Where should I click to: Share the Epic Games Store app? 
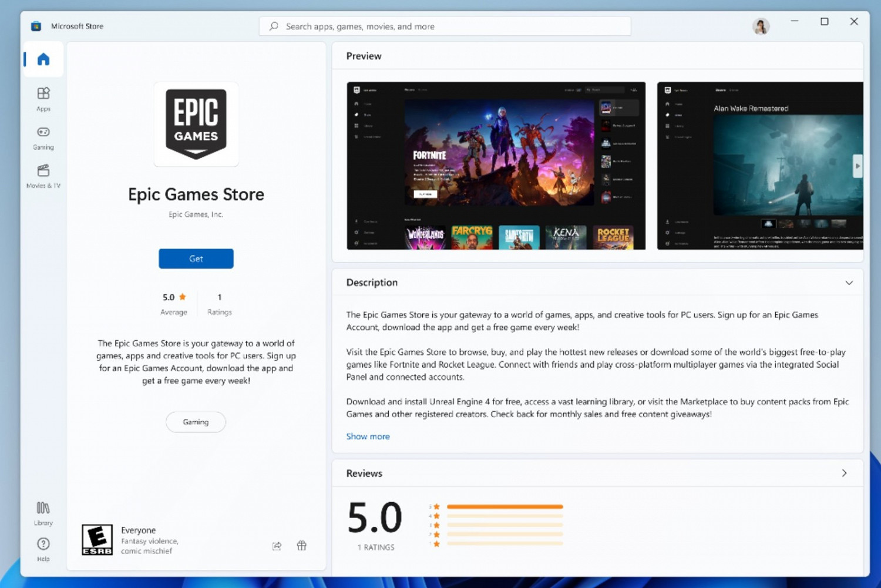tap(276, 545)
